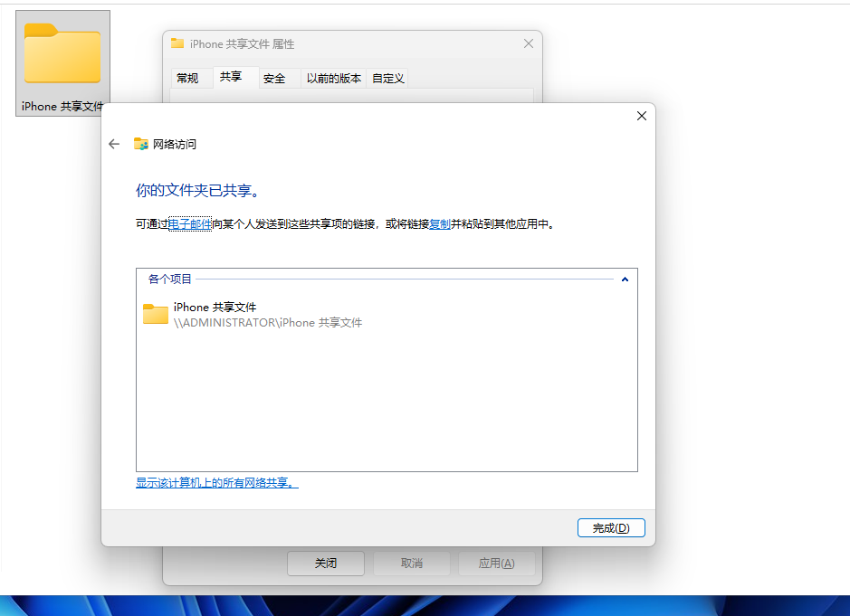Collapse the 各个项目 group chevron
This screenshot has height=616, width=850.
coord(625,280)
